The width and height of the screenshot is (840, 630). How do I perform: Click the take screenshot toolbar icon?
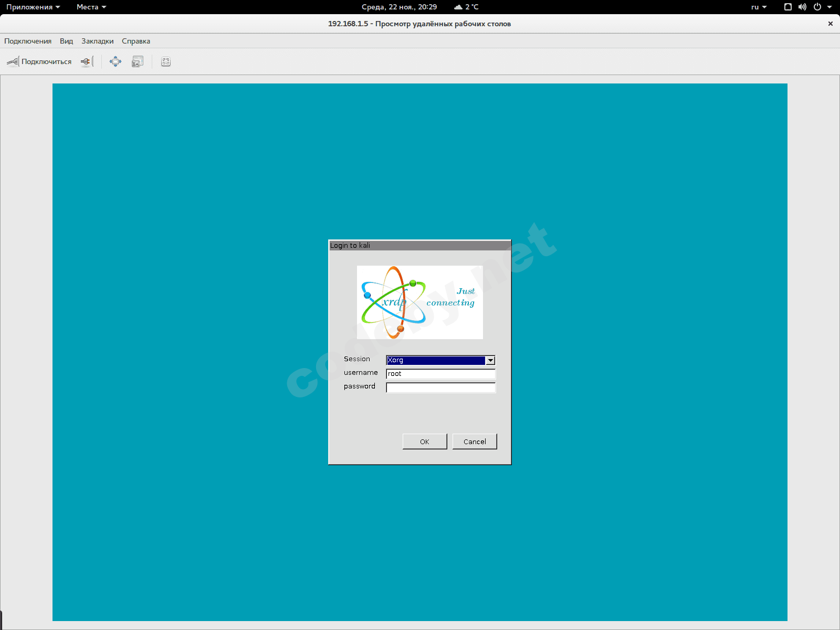point(138,62)
